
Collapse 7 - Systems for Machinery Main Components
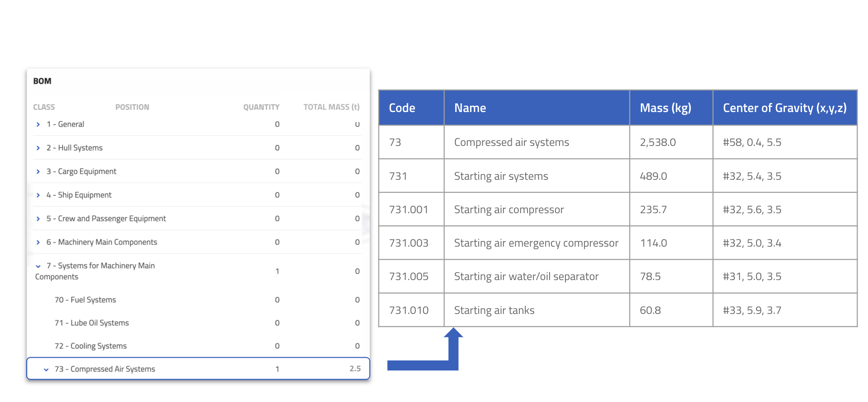[38, 266]
